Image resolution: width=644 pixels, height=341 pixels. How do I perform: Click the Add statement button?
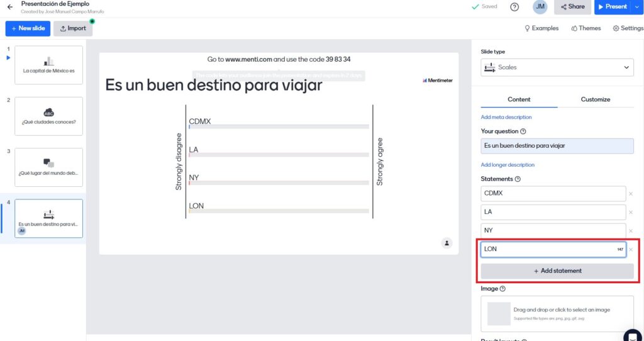tap(557, 271)
